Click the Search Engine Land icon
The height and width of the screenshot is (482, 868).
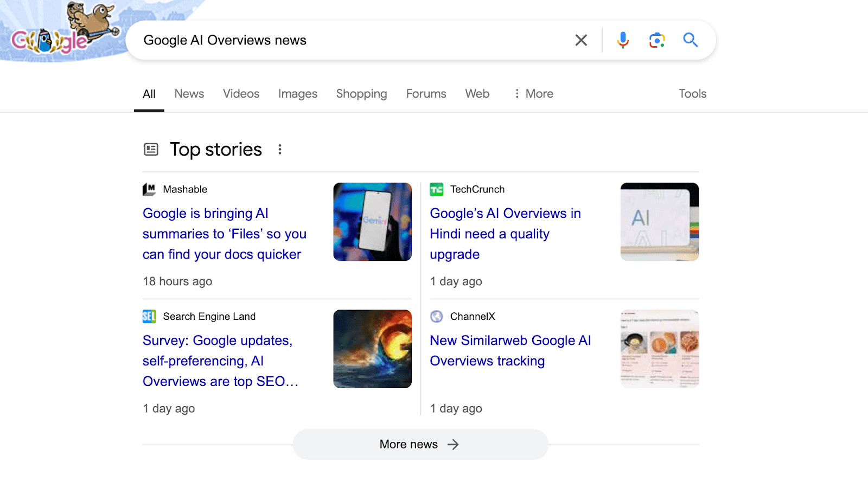coord(149,317)
